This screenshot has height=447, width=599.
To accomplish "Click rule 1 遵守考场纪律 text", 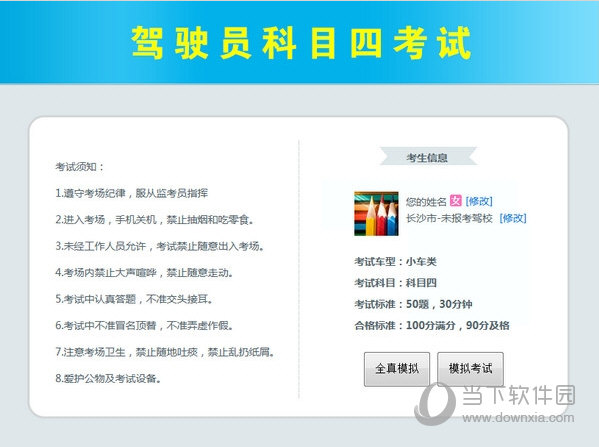I will pos(132,193).
